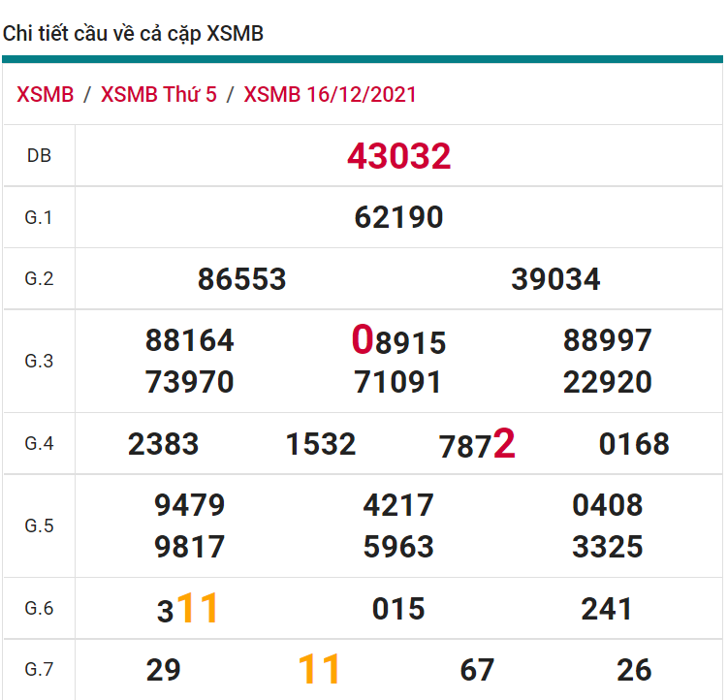Image resolution: width=728 pixels, height=700 pixels.
Task: Click G.3 number 88164
Action: 190,340
